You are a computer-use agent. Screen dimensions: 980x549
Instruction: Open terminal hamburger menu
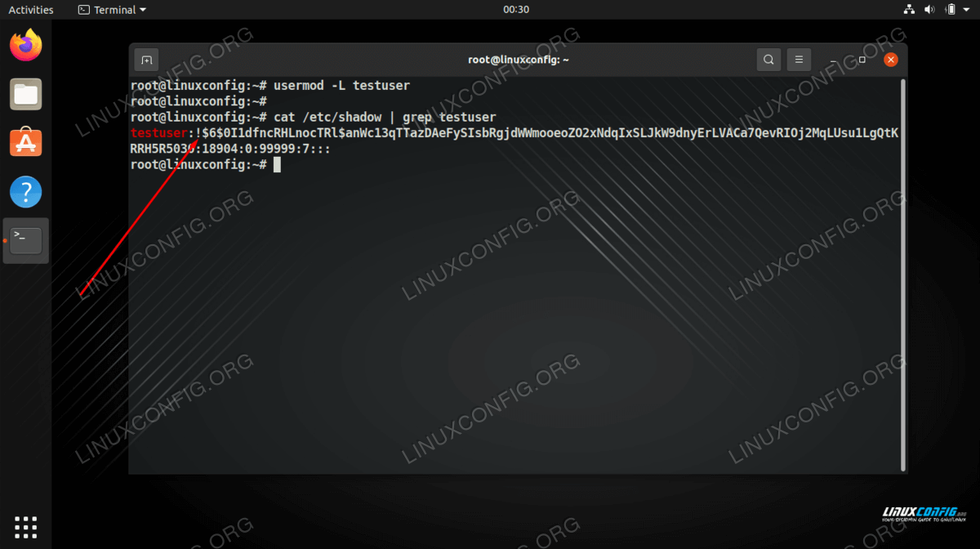pos(799,60)
